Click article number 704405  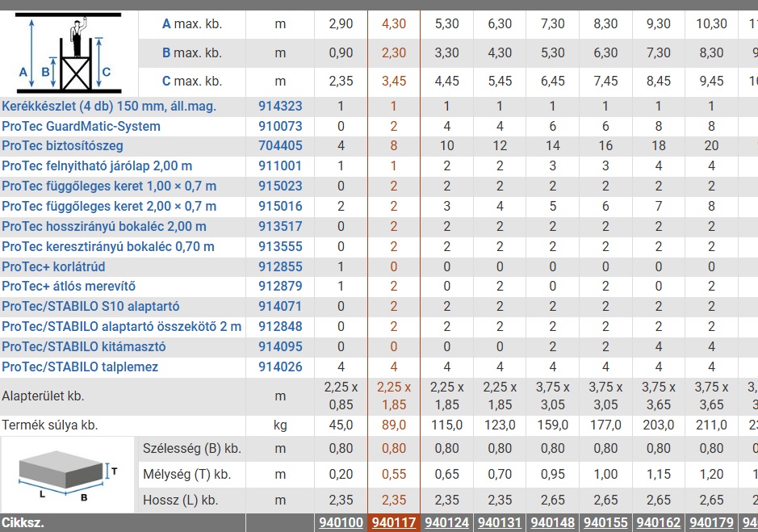[x=280, y=145]
